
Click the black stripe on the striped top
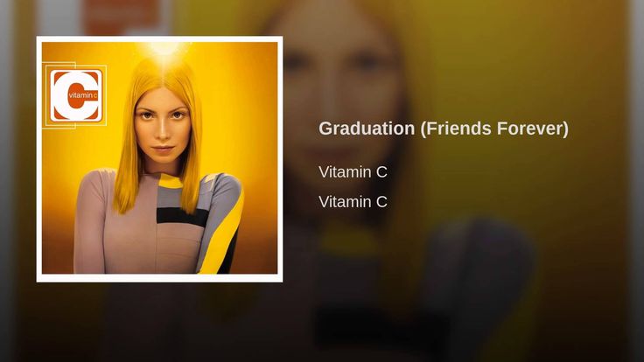[x=182, y=217]
